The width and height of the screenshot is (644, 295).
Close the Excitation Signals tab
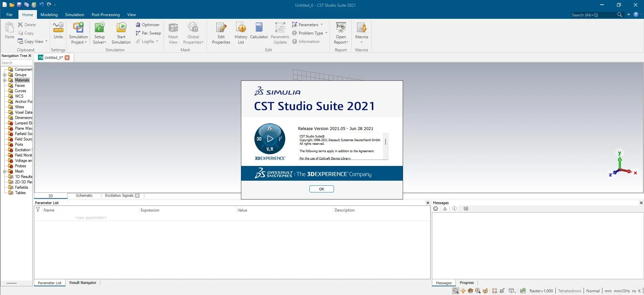pyautogui.click(x=137, y=195)
